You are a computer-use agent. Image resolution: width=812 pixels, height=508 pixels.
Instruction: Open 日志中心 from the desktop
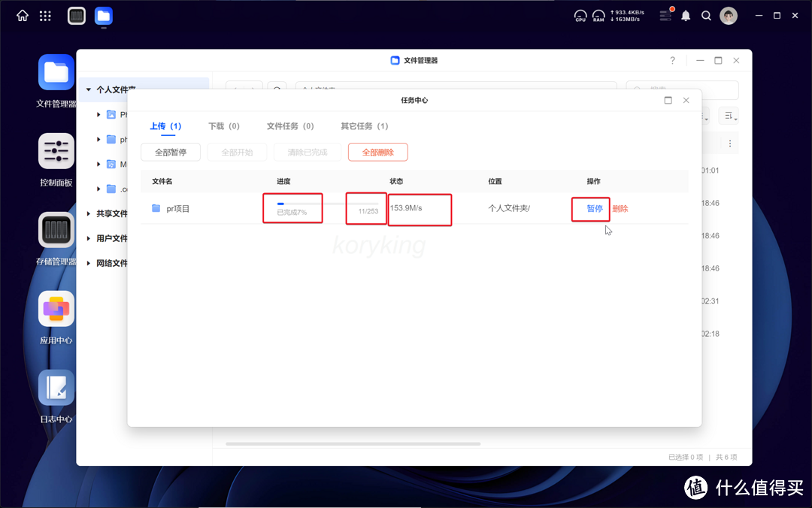(56, 388)
